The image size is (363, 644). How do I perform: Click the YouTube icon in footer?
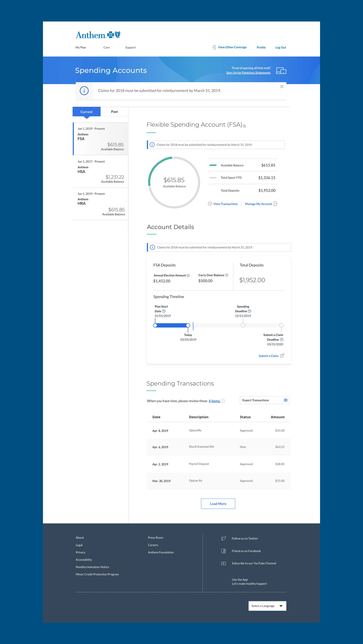click(223, 563)
